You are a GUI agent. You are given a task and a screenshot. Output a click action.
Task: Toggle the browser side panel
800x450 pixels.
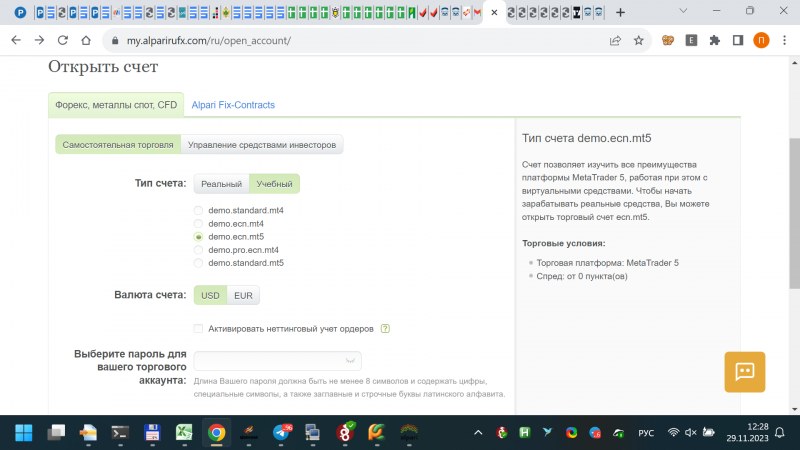pyautogui.click(x=738, y=40)
